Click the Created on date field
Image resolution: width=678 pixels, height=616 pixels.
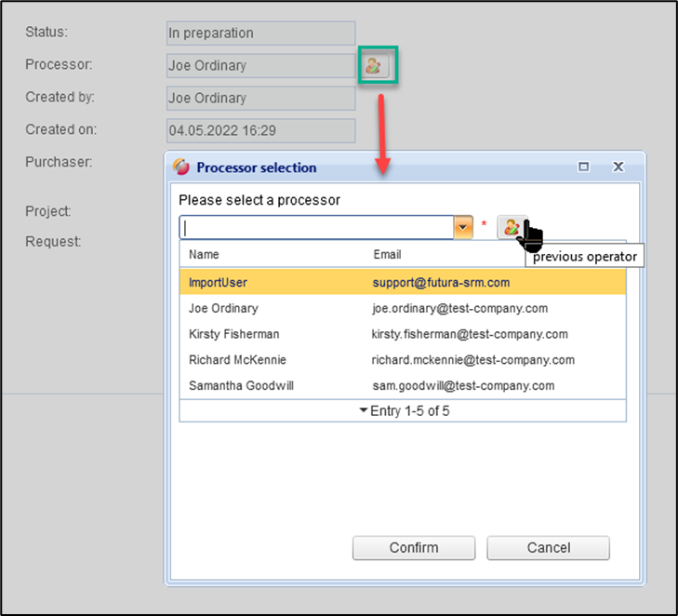tap(260, 131)
